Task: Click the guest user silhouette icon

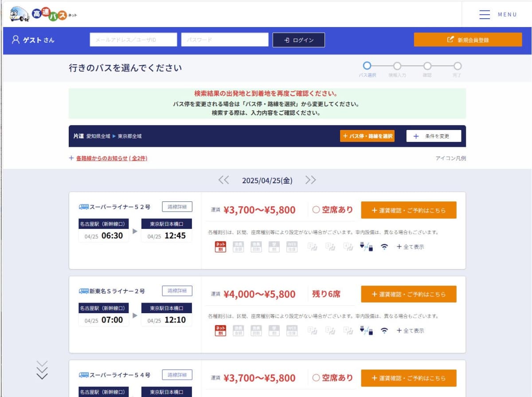Action: click(16, 39)
